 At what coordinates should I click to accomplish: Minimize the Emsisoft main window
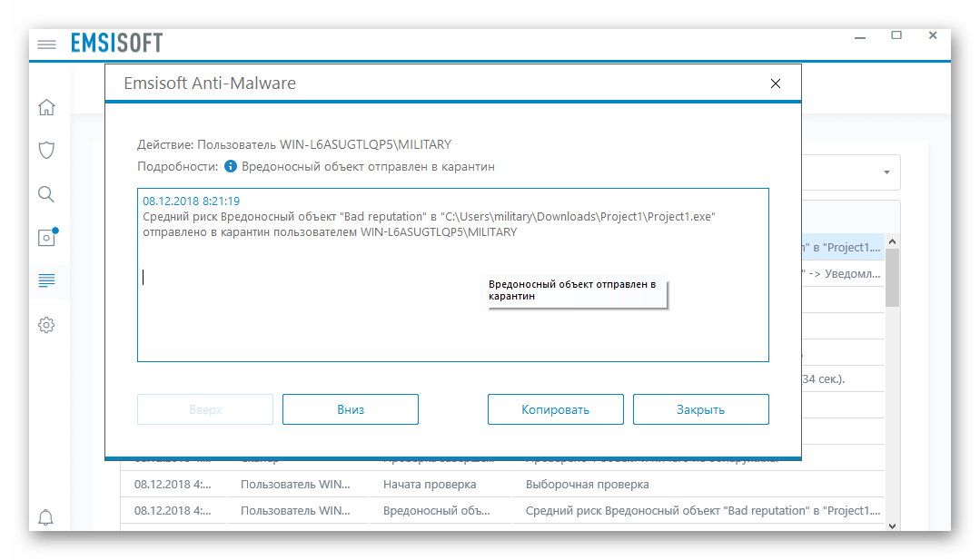860,37
